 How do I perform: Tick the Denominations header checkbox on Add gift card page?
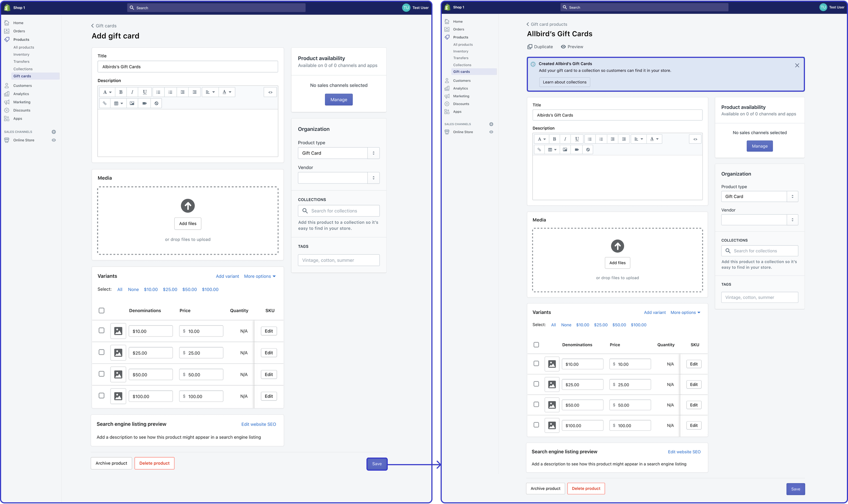(x=101, y=310)
